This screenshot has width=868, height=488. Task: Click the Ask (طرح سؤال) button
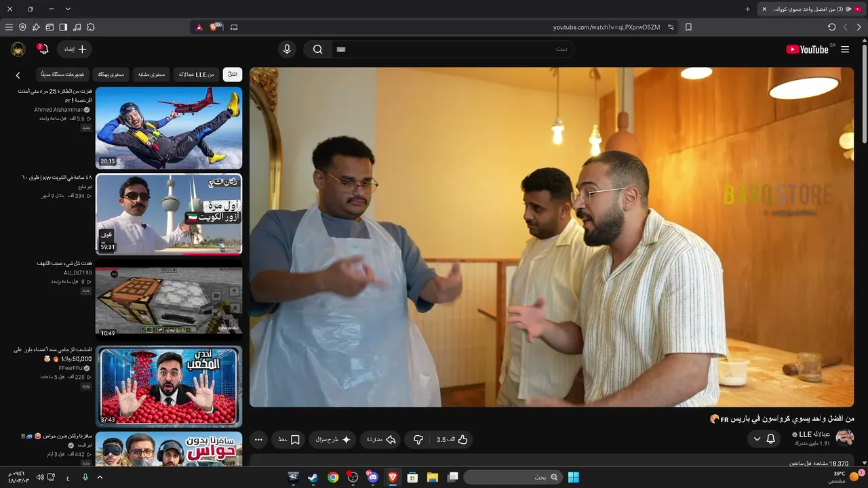(333, 440)
